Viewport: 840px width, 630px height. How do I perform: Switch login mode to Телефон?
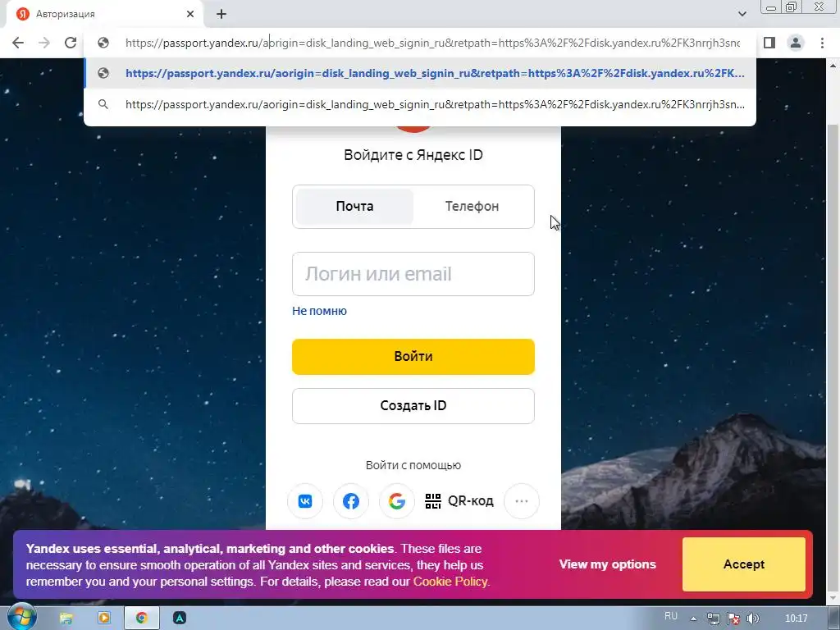(x=472, y=206)
